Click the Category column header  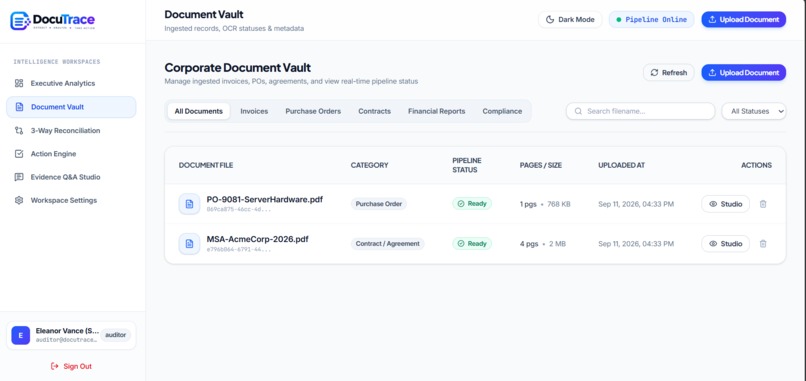(x=370, y=165)
